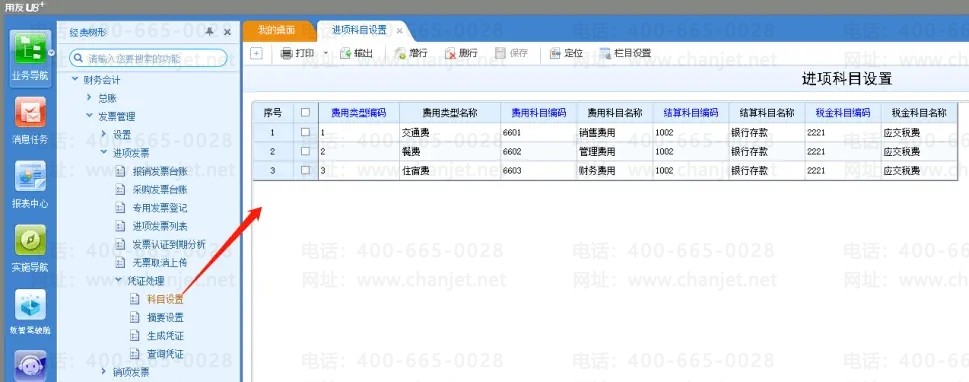Click the 序号 column header

(x=273, y=112)
